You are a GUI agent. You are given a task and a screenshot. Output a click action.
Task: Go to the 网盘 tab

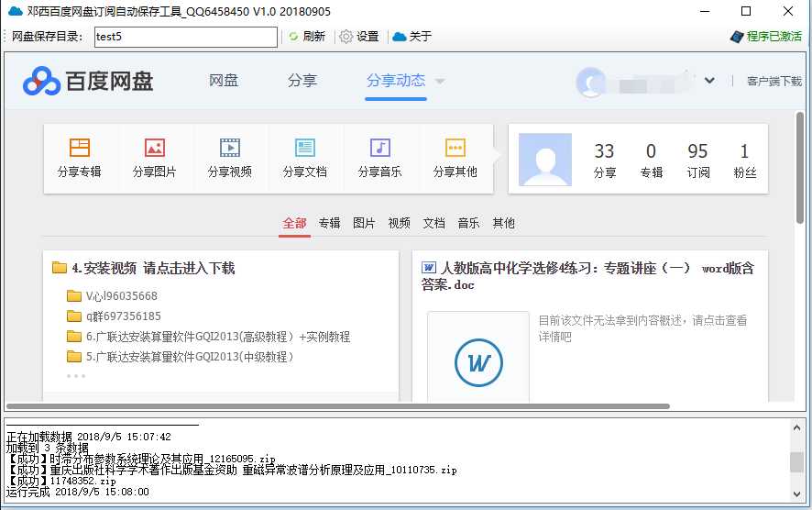tap(224, 81)
